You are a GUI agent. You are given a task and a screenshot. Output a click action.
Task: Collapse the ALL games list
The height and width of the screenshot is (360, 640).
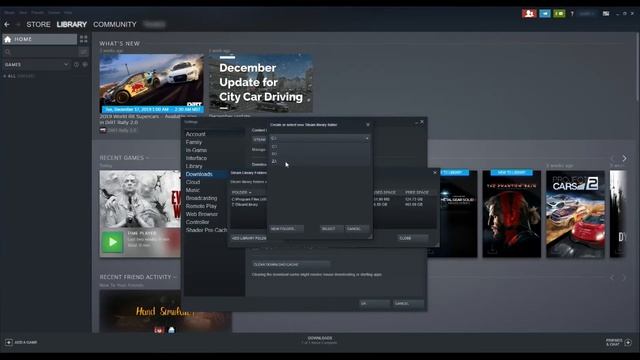(x=19, y=76)
